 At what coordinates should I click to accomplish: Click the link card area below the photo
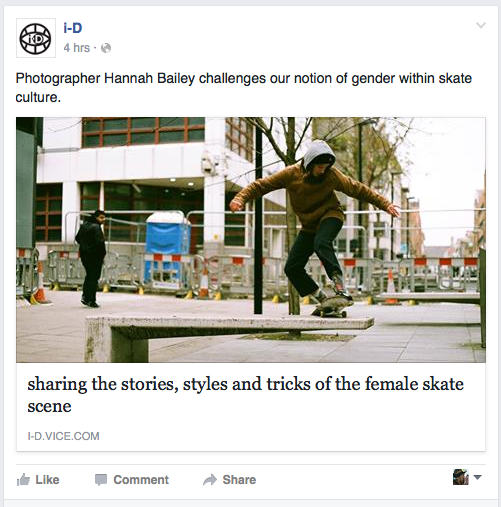(251, 407)
